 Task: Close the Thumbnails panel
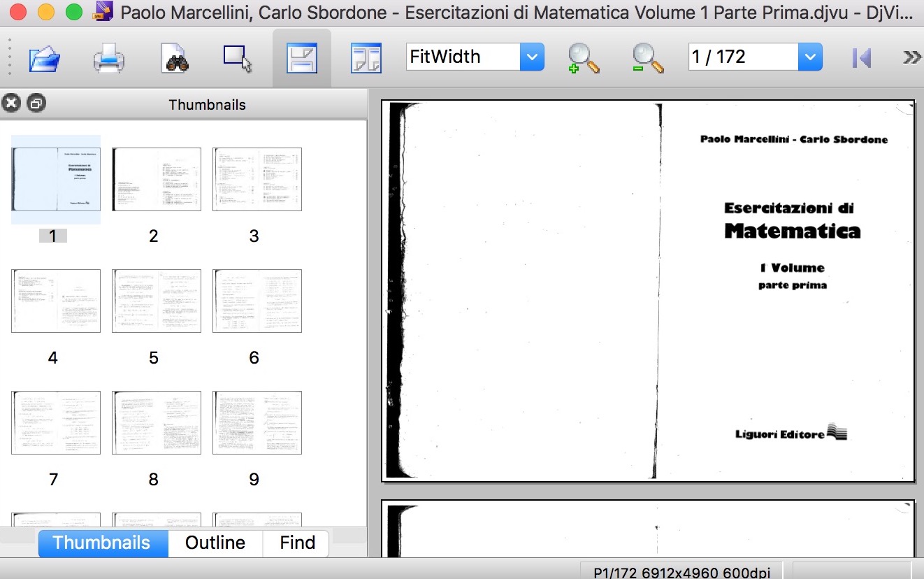[11, 103]
